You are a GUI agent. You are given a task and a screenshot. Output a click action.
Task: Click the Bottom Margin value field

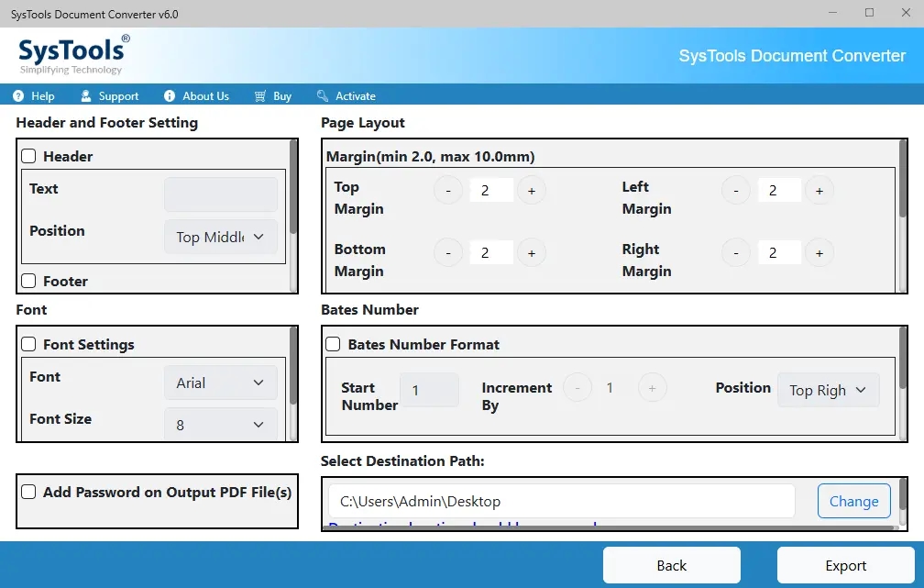point(491,253)
